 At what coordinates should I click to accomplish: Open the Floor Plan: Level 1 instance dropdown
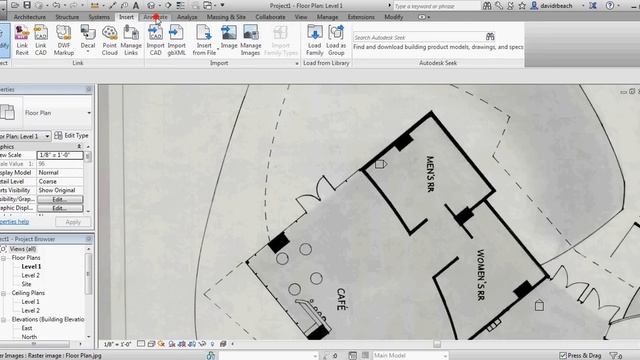[x=47, y=136]
